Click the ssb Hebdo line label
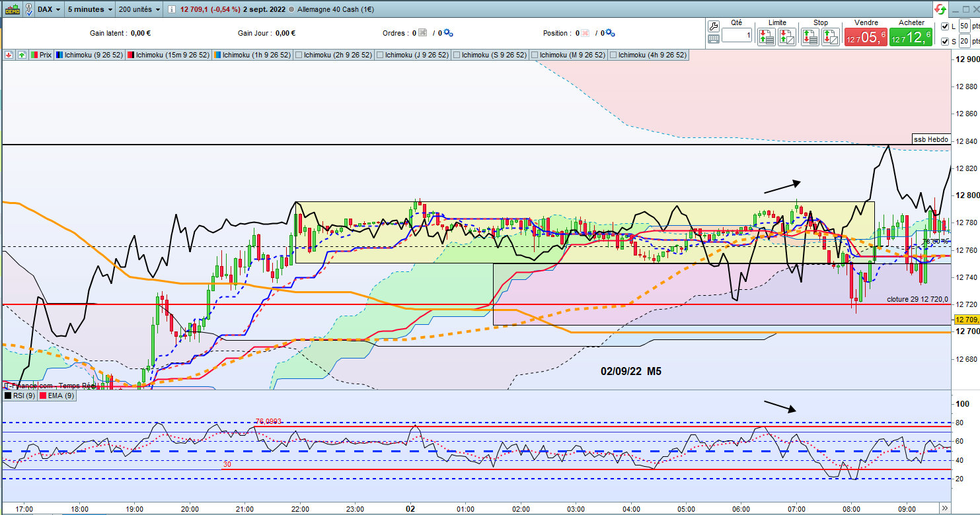 pyautogui.click(x=931, y=139)
